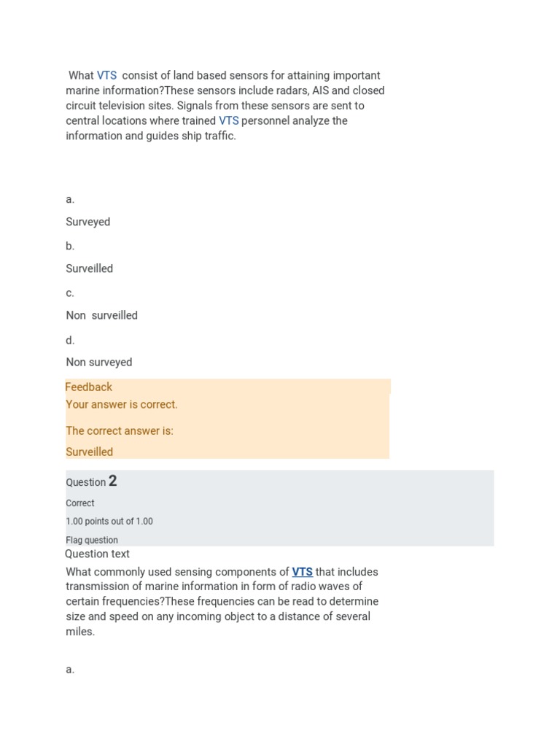Viewport: 560px width, 747px height.
Task: Click 'The correct answer is:' line
Action: coord(120,430)
